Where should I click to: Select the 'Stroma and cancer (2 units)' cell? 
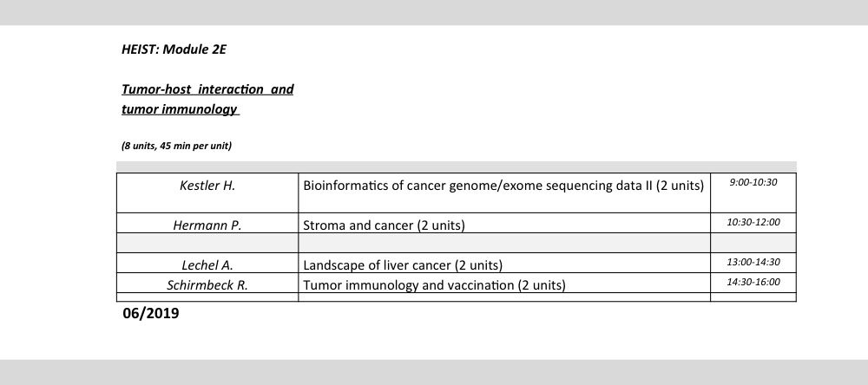coord(385,225)
